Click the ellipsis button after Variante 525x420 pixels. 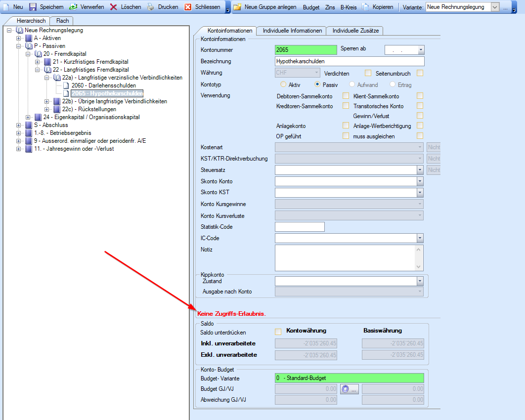click(x=505, y=8)
